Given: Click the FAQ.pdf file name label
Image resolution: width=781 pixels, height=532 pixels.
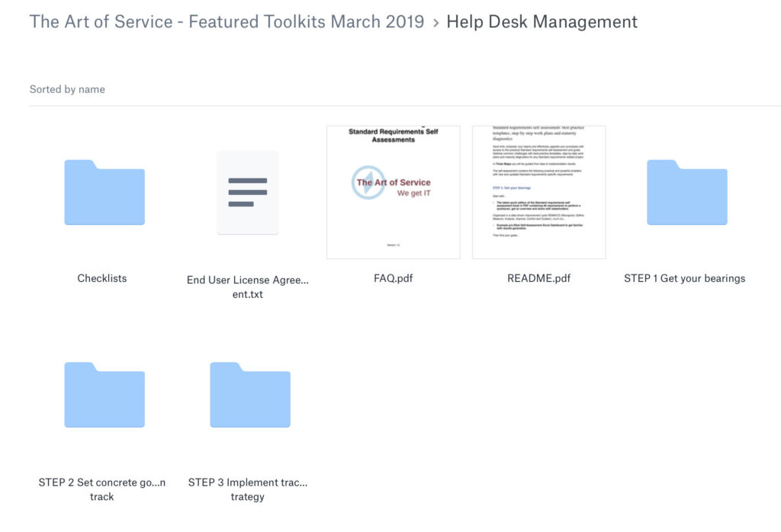Looking at the screenshot, I should coord(394,278).
